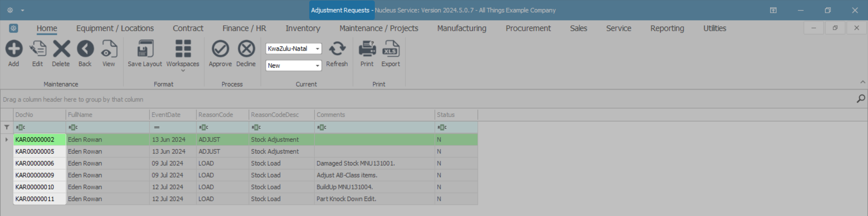The height and width of the screenshot is (216, 868).
Task: Click the Edit document icon
Action: coord(38,49)
